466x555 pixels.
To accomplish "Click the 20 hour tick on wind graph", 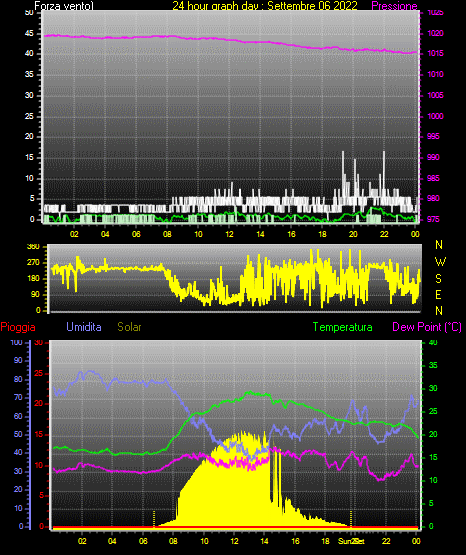I will tap(353, 234).
